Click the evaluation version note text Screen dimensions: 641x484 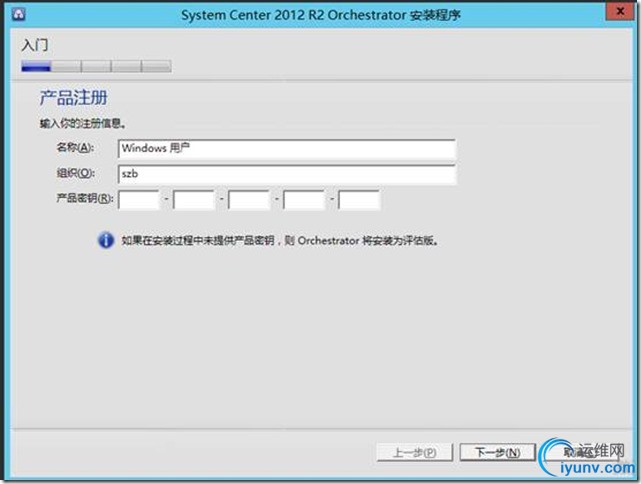280,241
